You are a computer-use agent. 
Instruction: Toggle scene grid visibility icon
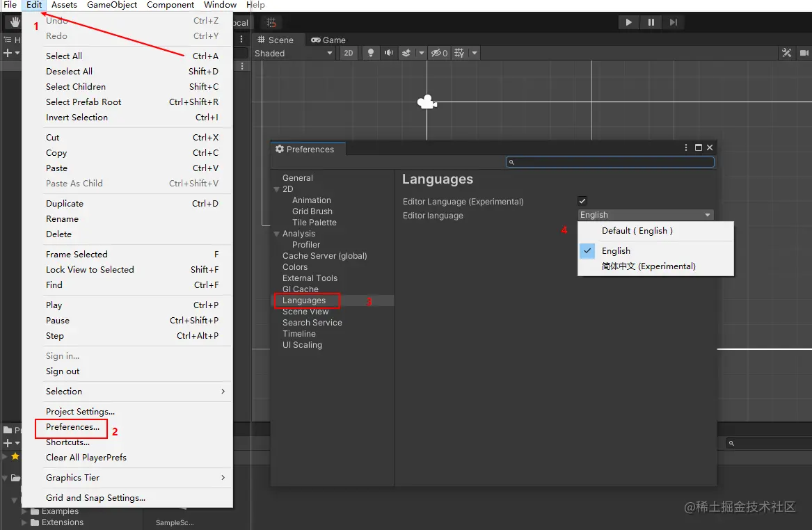[459, 53]
